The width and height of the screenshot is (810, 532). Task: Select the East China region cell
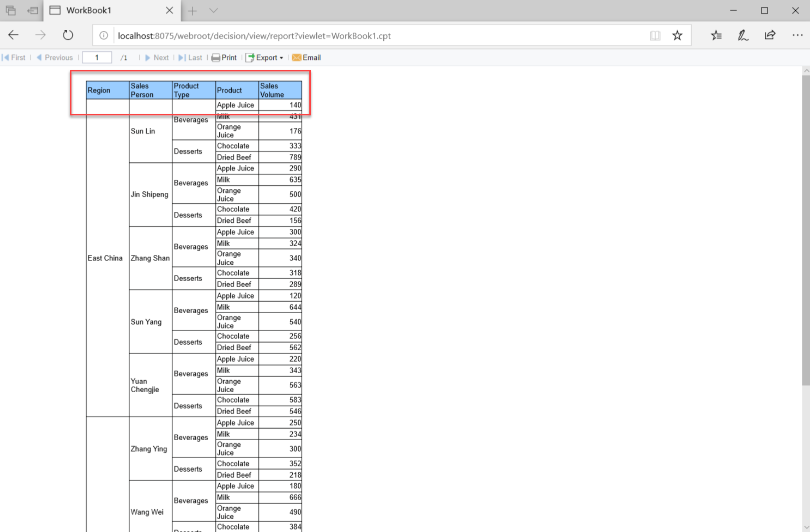[x=107, y=258]
